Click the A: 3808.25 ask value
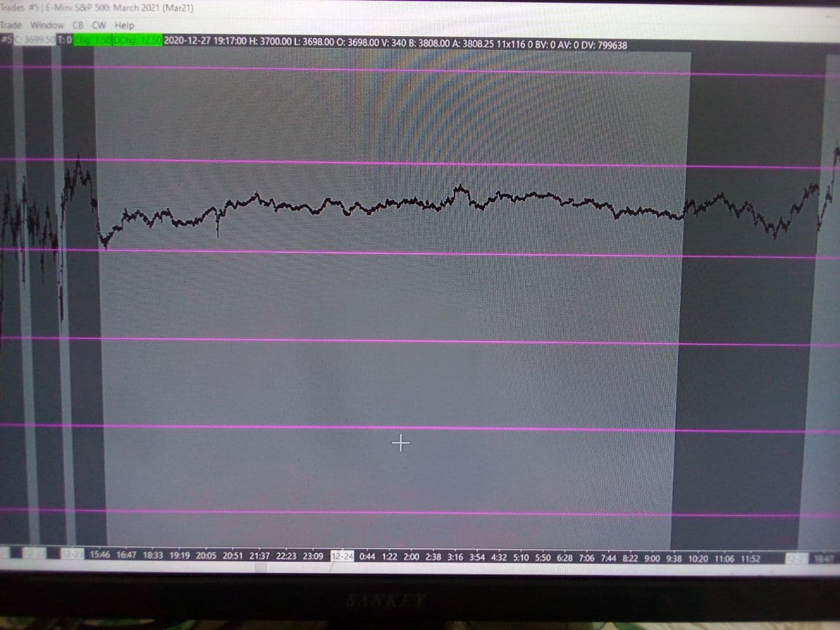840x630 pixels. click(x=473, y=44)
